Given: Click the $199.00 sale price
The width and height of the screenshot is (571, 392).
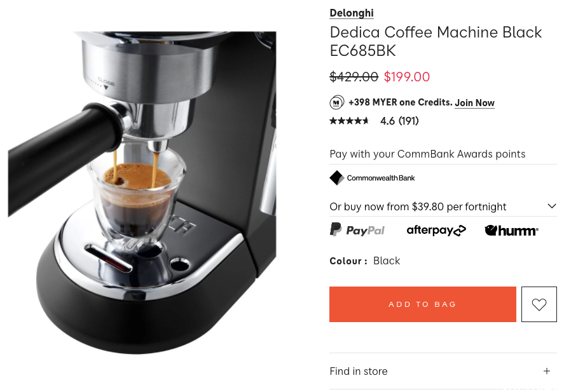Looking at the screenshot, I should click(407, 77).
